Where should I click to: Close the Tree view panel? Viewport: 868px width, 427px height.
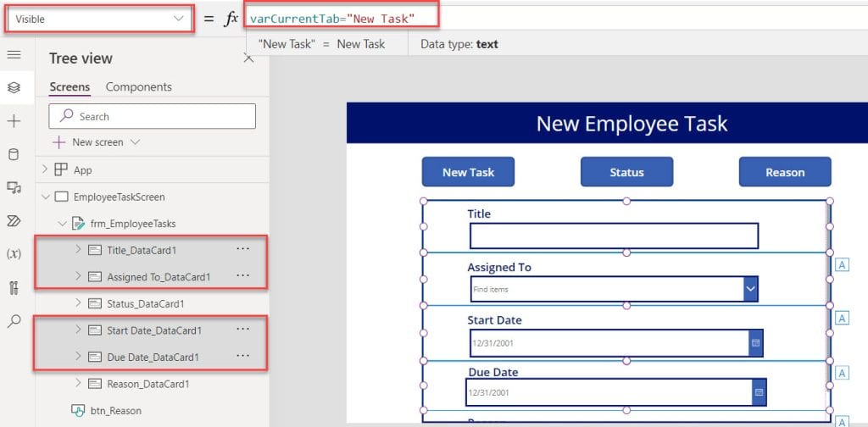pos(248,58)
